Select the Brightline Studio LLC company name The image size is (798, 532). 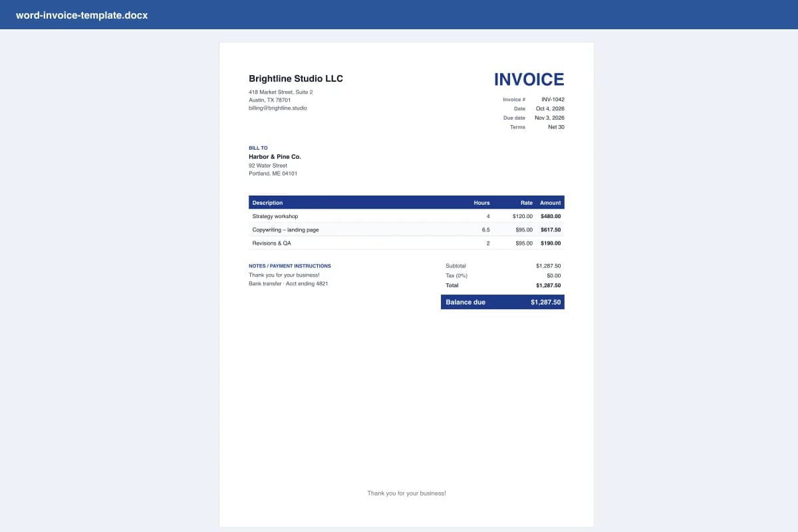[296, 78]
